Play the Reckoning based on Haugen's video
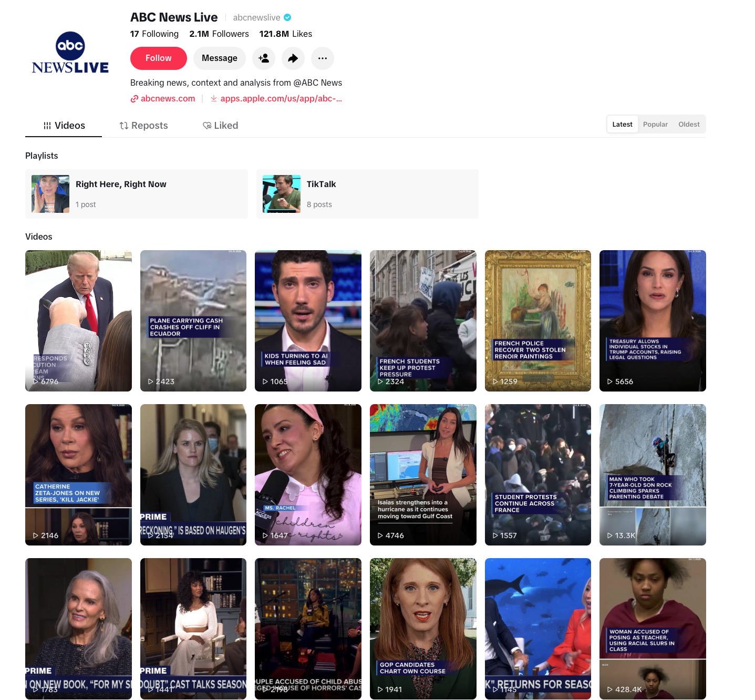Viewport: 755px width, 700px height. click(193, 475)
